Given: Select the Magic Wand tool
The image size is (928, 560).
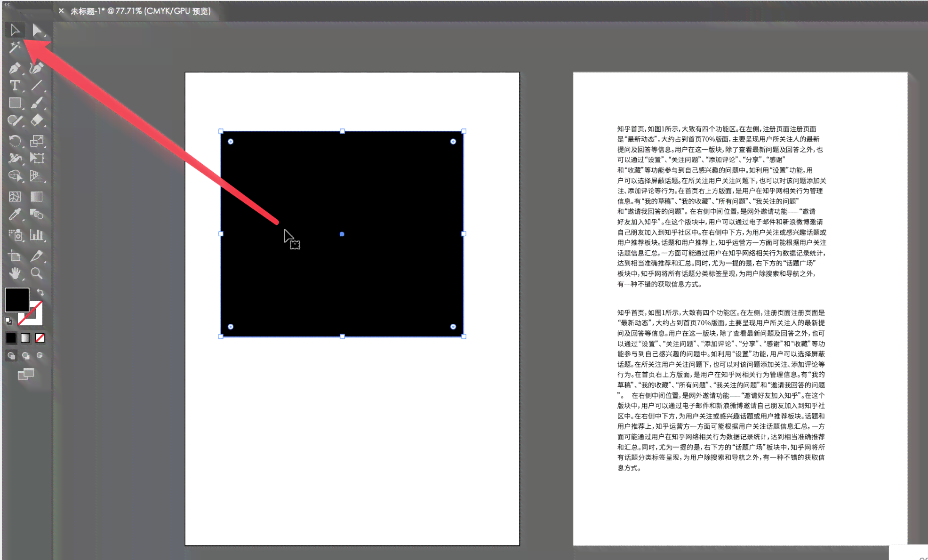Looking at the screenshot, I should tap(15, 48).
